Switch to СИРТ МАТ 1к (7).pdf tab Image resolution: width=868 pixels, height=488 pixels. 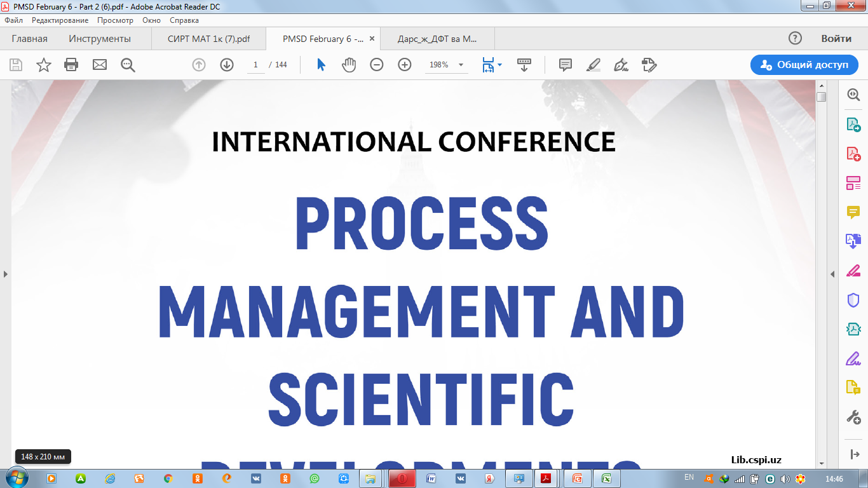(x=208, y=39)
